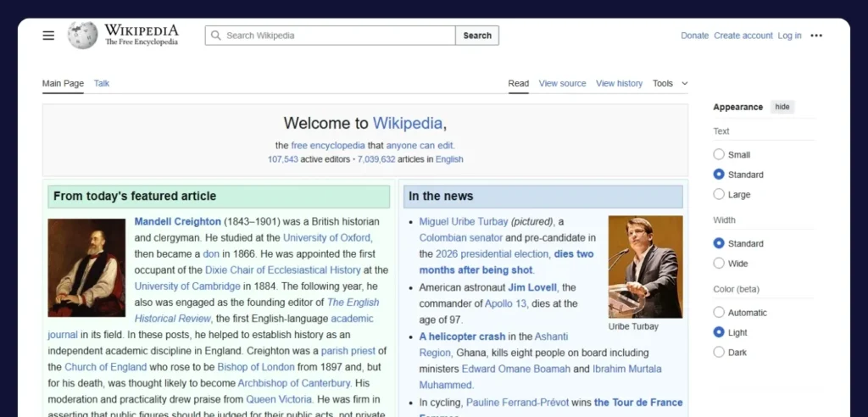The image size is (868, 417).
Task: Click the Wikipedia globe logo
Action: (82, 36)
